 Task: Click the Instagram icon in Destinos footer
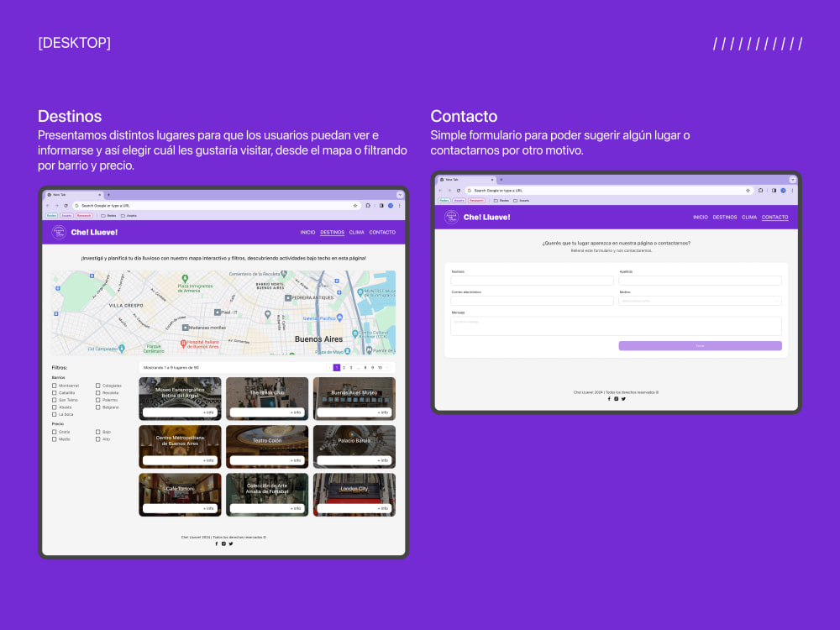pos(224,543)
